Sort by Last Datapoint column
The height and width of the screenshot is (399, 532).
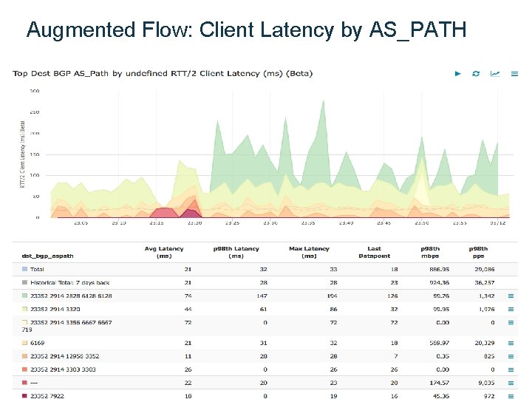click(374, 252)
